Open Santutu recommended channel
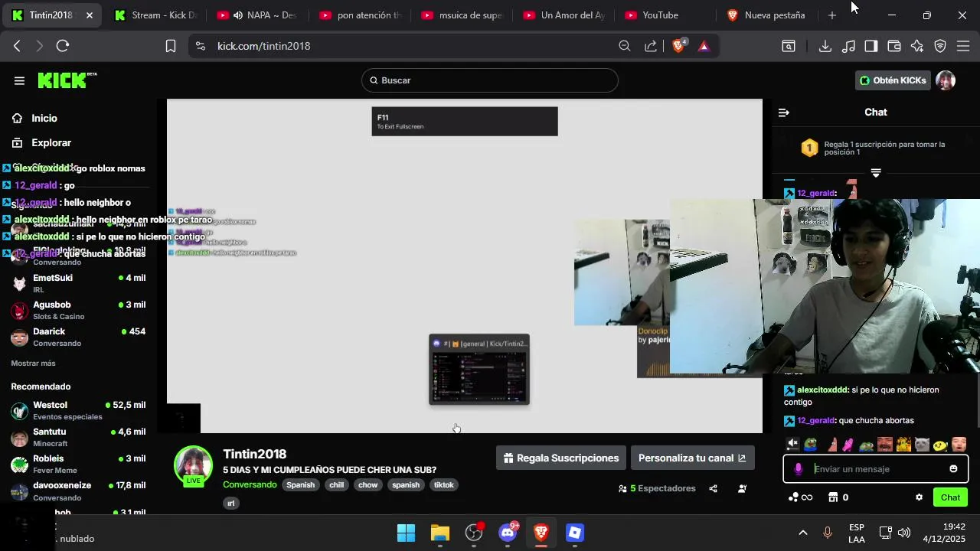Screen dimensions: 980x551 pyautogui.click(x=78, y=437)
